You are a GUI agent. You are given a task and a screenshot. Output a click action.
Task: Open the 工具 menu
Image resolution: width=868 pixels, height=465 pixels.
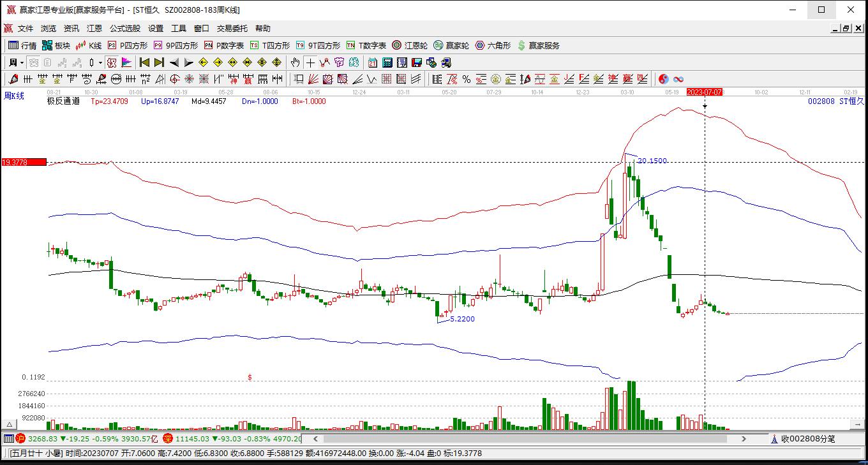179,29
